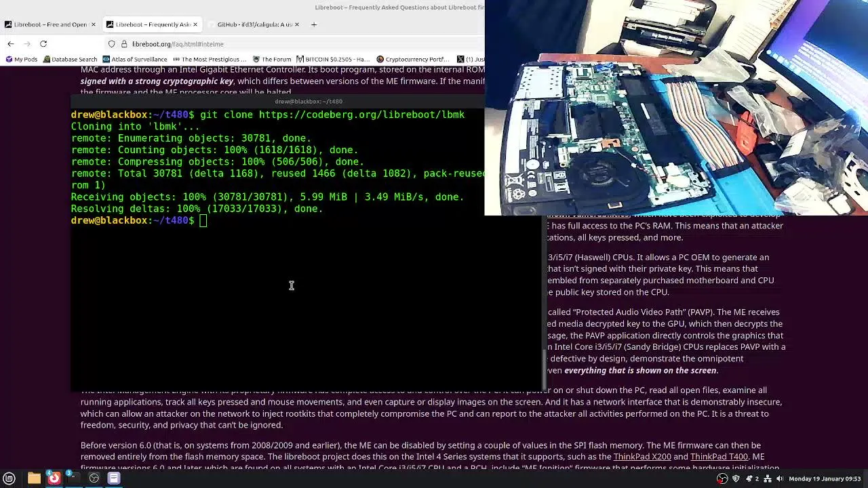Open the Files folder in the taskbar
This screenshot has width=868, height=488.
34,479
